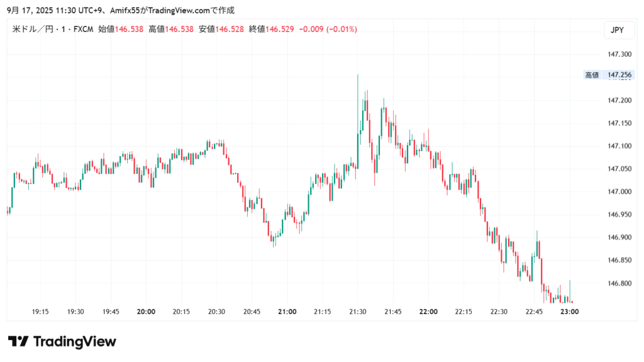The width and height of the screenshot is (644, 362).
Task: Click the 21:30 time axis label
Action: pos(358,311)
